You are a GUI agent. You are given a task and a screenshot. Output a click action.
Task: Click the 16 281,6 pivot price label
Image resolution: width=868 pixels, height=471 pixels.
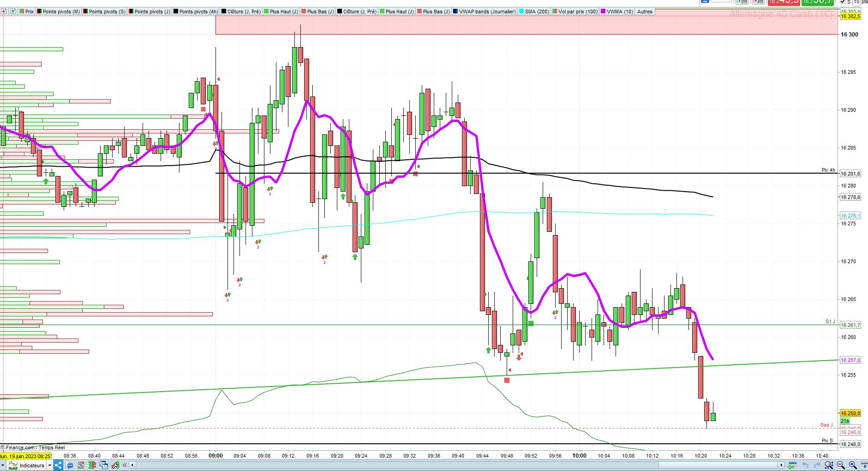click(x=850, y=174)
